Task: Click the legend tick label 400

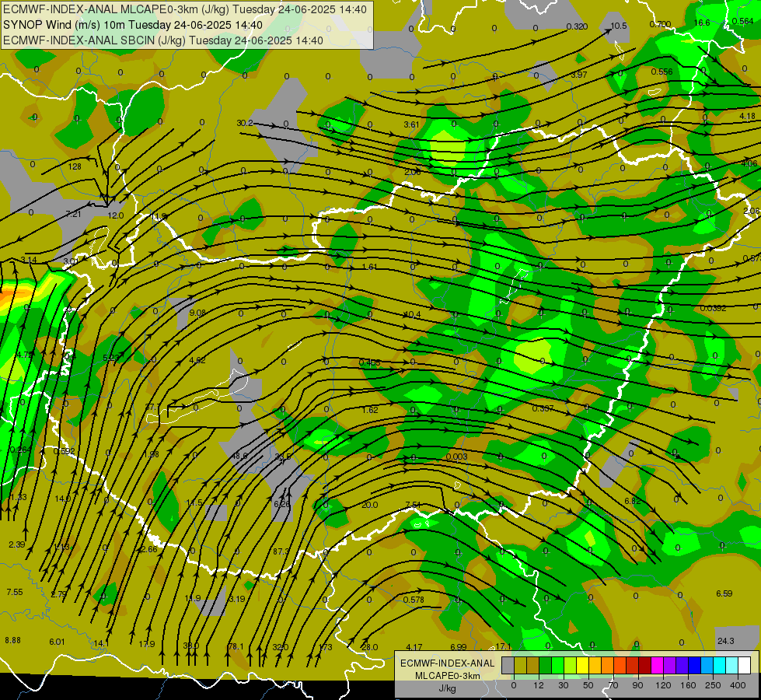Action: coord(738,685)
